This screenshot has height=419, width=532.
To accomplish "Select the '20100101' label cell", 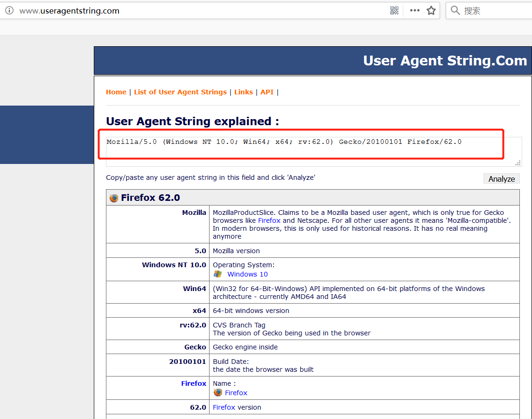I will (x=158, y=365).
